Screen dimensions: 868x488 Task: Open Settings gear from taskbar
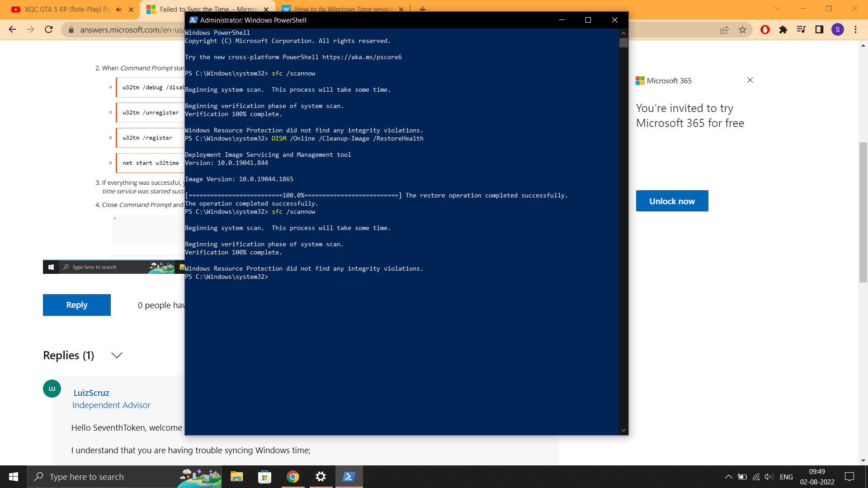[321, 477]
